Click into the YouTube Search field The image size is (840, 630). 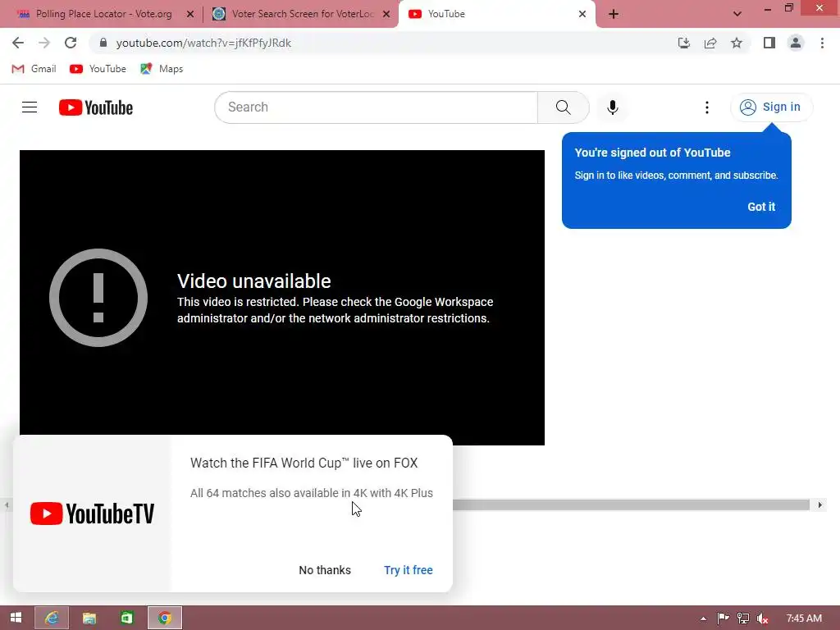(x=376, y=107)
